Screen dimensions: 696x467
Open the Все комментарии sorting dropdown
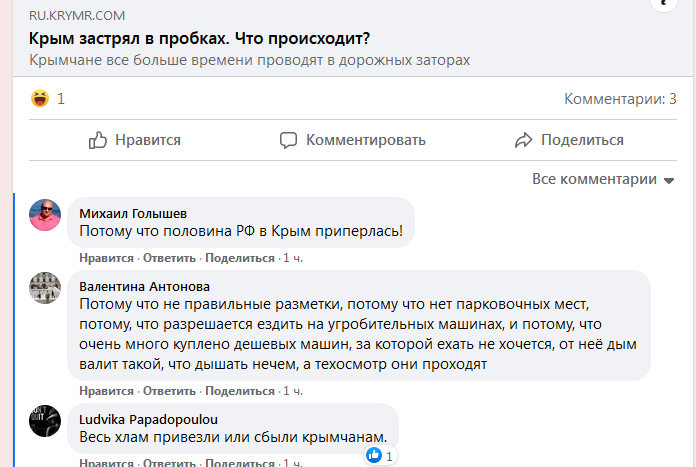click(x=603, y=179)
